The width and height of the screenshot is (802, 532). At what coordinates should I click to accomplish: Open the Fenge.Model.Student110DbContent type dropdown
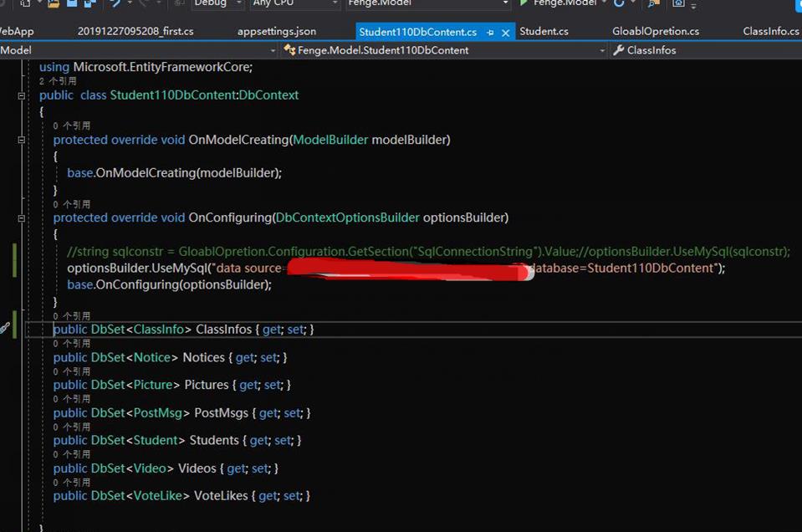coord(443,50)
